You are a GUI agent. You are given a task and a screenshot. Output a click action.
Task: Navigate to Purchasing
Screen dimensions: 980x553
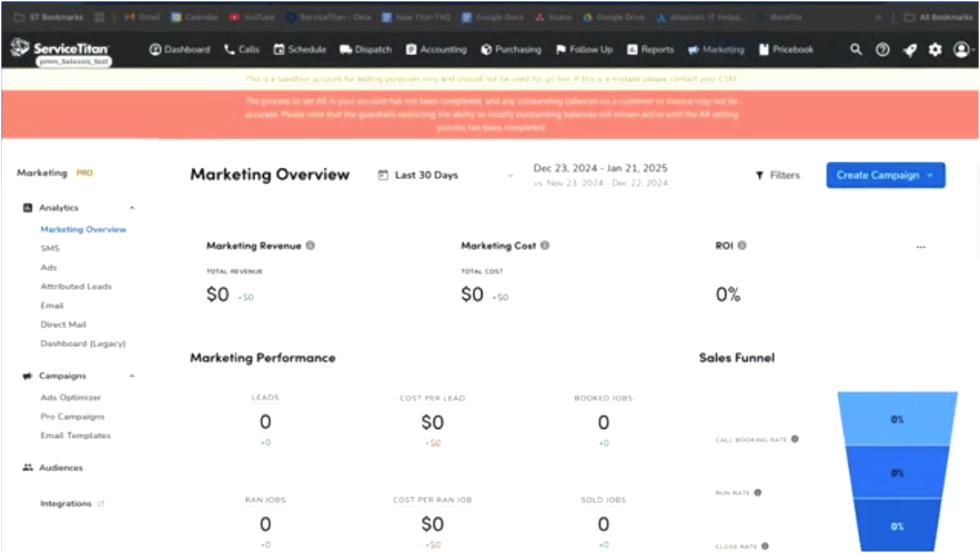click(x=511, y=49)
